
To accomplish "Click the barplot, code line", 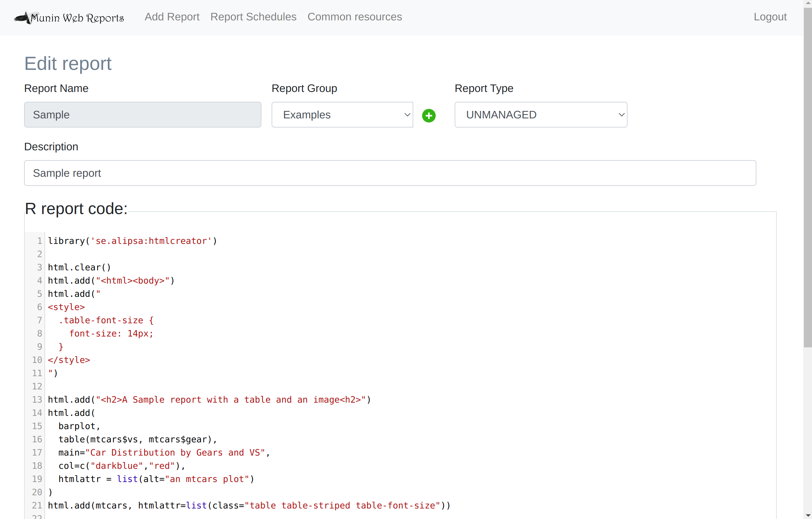I will tap(79, 426).
